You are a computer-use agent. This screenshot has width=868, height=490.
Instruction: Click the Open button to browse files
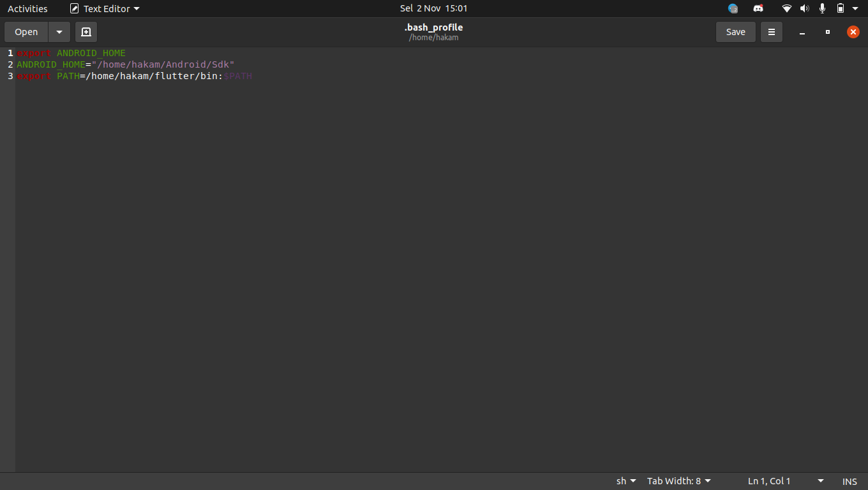(26, 31)
